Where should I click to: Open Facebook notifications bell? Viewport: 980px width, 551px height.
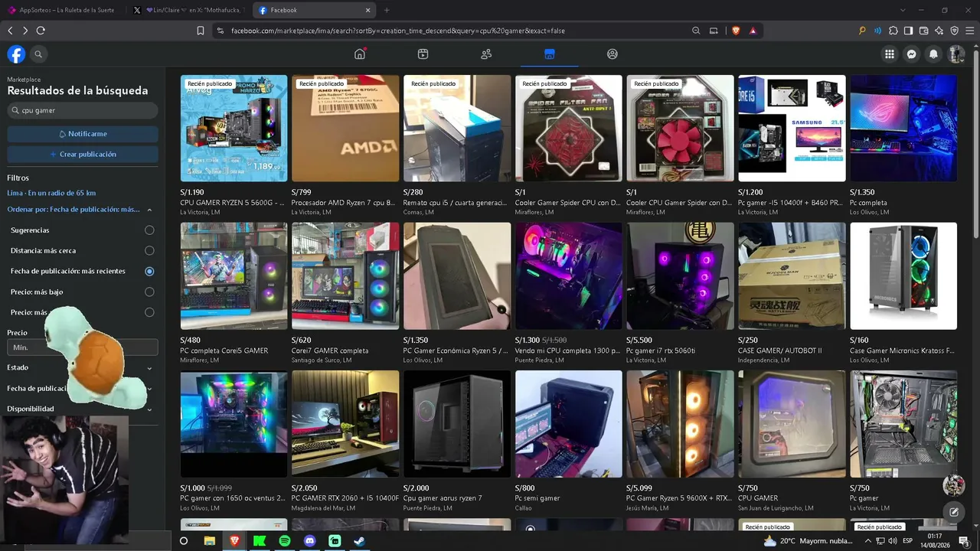point(933,54)
